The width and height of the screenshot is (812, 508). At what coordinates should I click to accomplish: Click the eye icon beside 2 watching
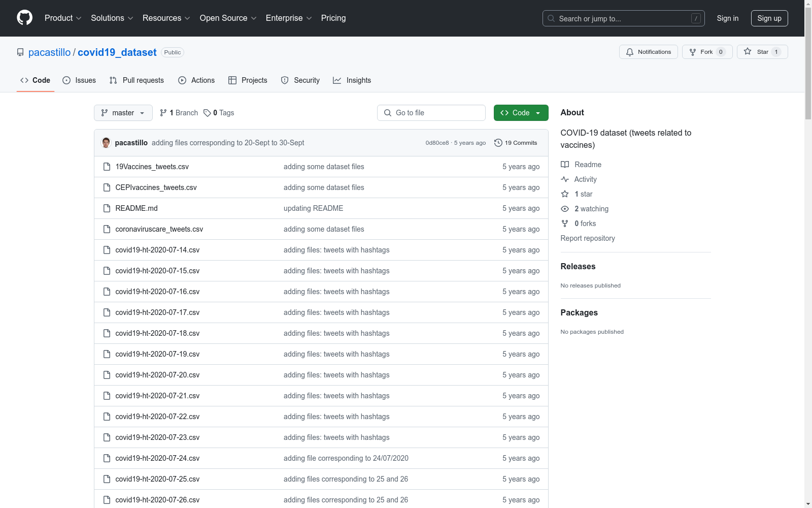point(565,209)
